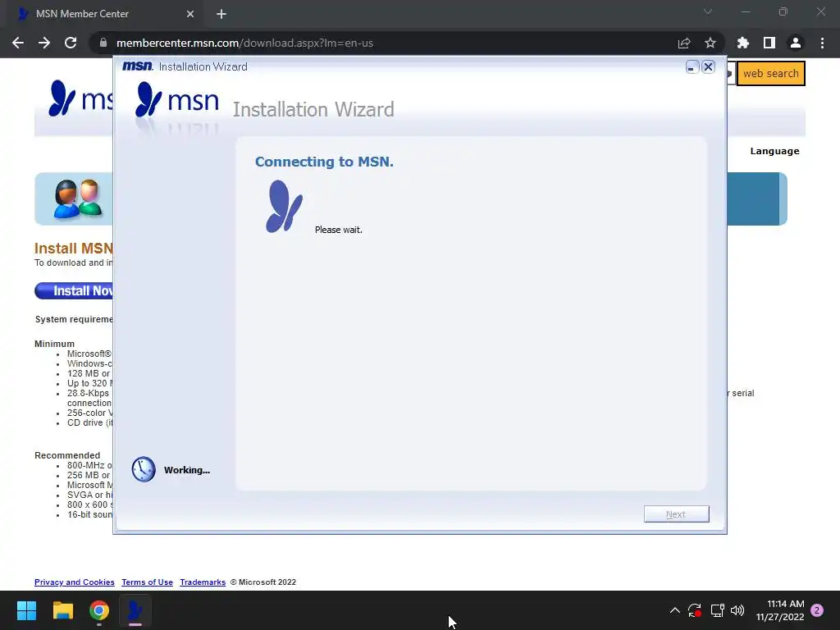Image resolution: width=840 pixels, height=630 pixels.
Task: Close the MSN Installation Wizard window
Action: 708,67
